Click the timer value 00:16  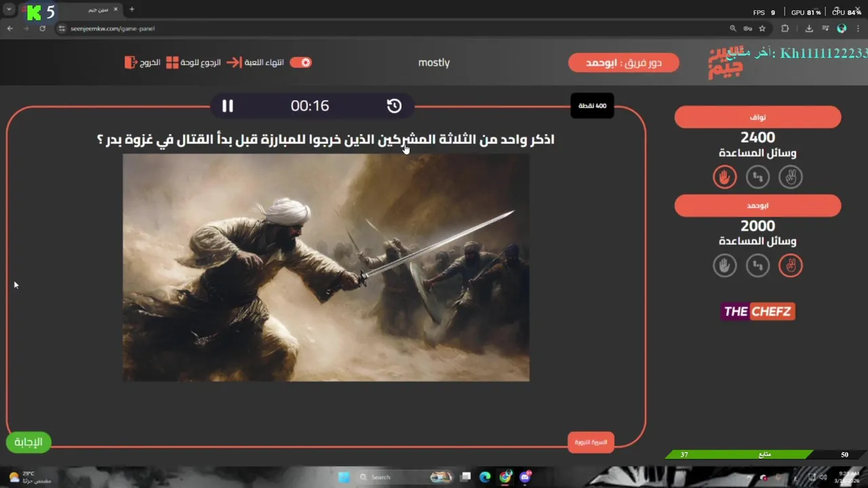[x=310, y=106]
